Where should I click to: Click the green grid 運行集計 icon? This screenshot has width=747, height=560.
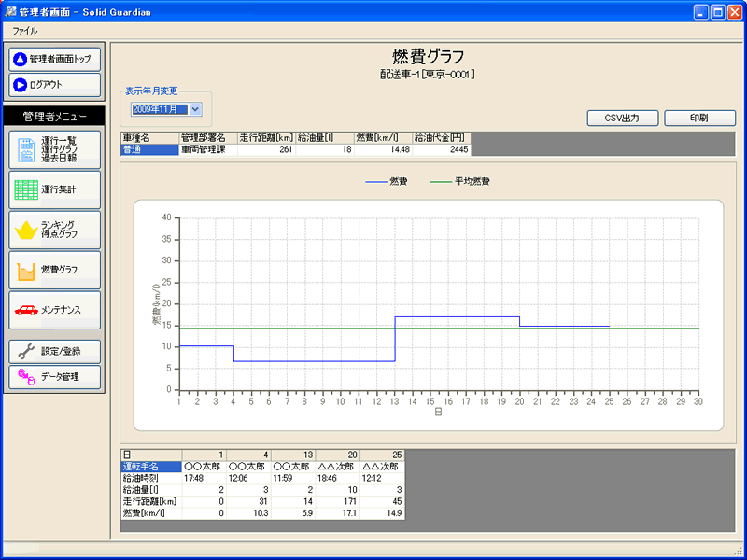pos(26,190)
